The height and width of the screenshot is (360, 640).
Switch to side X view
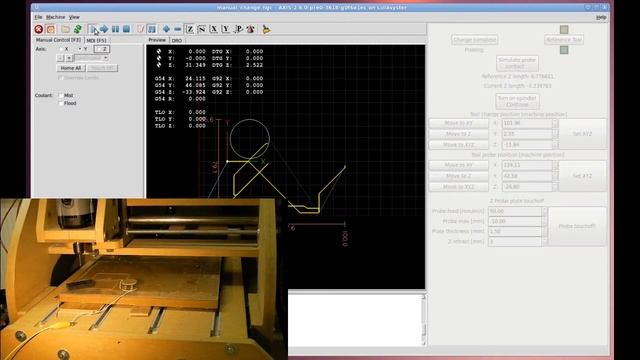pyautogui.click(x=213, y=29)
